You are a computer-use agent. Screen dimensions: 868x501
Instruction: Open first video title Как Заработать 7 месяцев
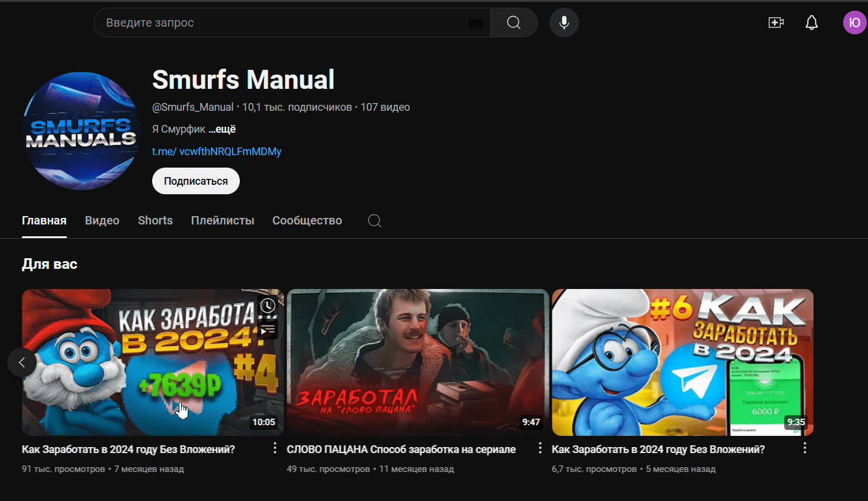(128, 449)
